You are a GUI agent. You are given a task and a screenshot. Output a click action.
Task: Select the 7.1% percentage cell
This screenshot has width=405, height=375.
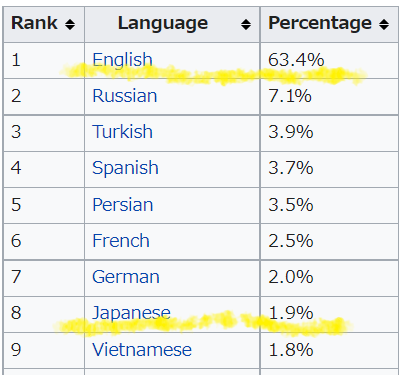tap(329, 96)
